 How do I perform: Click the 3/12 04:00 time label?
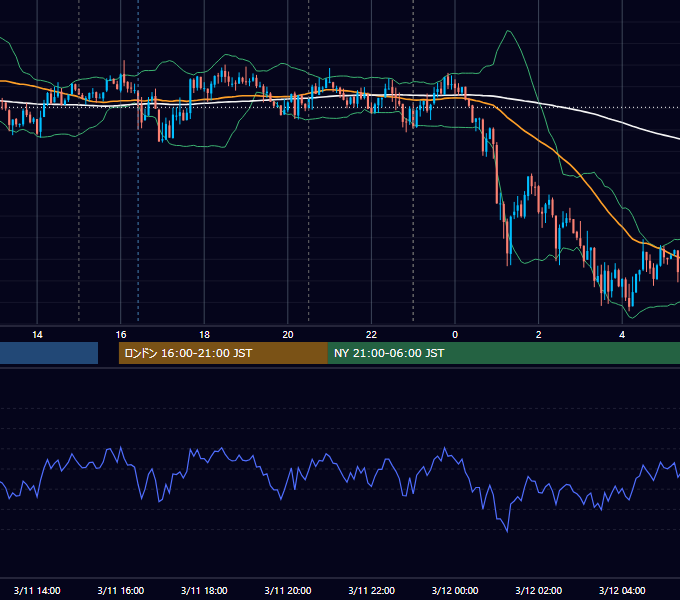622,590
